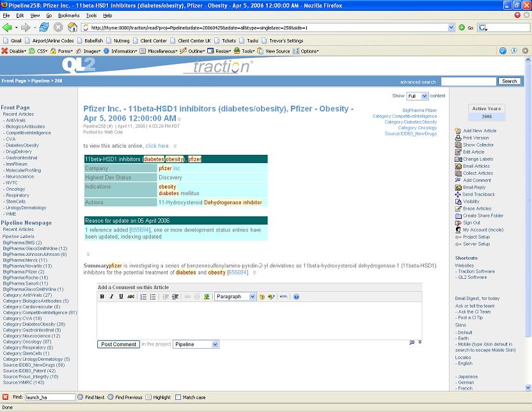Click the Edit Article pencil icon
The image size is (532, 412).
click(458, 152)
